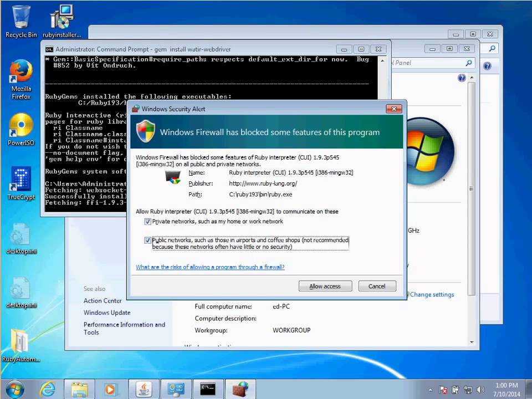Minimize the System Control Panel window

coord(432,49)
